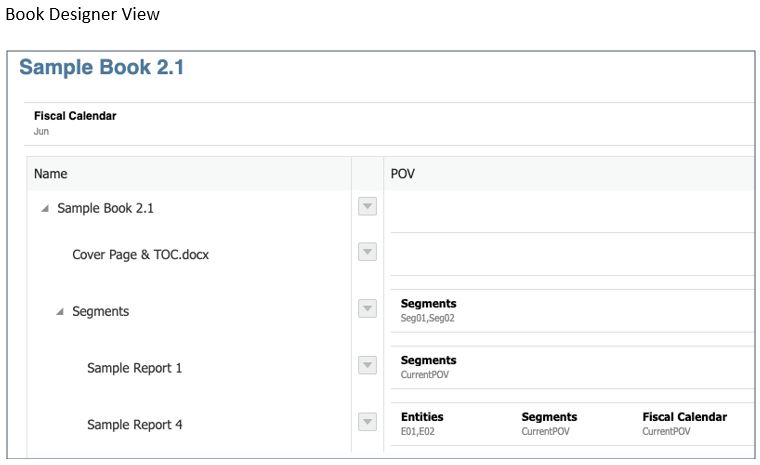Click Sample Report 1 Segments CurrentPOV value
The height and width of the screenshot is (465, 760).
428,367
